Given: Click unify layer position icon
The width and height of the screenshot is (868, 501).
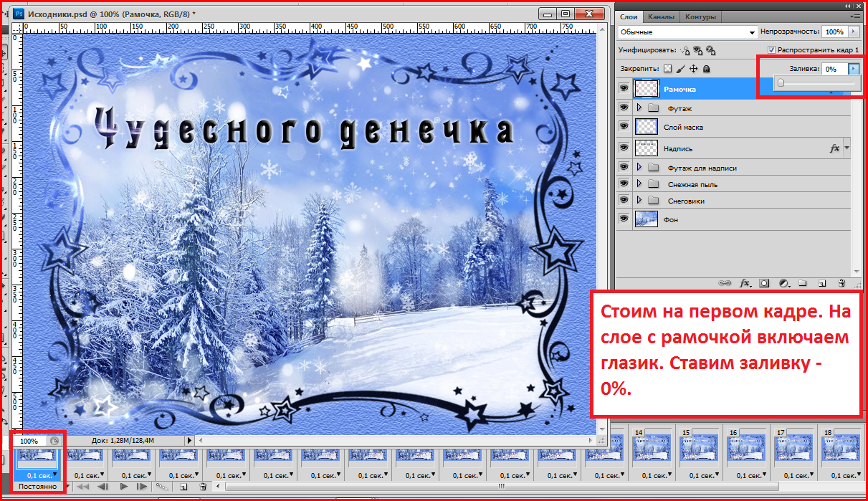Looking at the screenshot, I should [685, 50].
